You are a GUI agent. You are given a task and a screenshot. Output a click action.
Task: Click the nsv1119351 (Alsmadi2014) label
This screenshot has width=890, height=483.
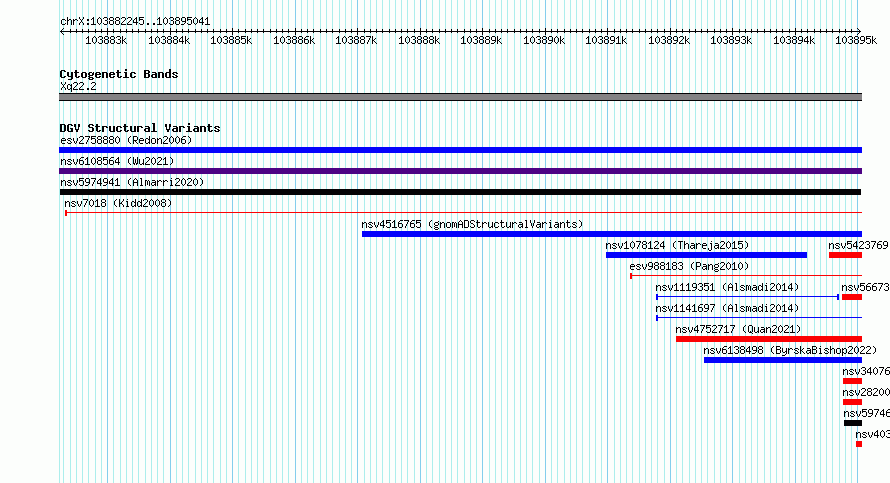(x=727, y=287)
